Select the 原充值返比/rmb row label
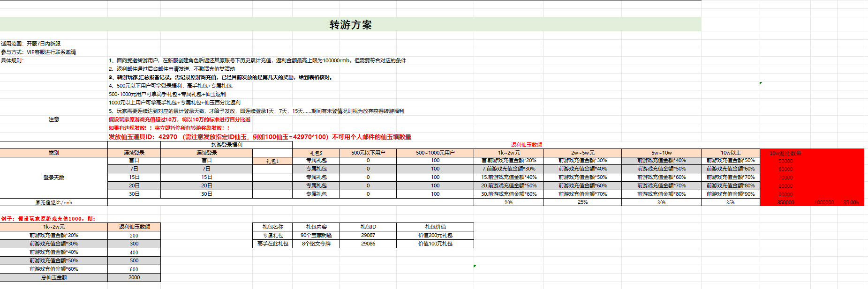868x289 pixels. tap(53, 202)
